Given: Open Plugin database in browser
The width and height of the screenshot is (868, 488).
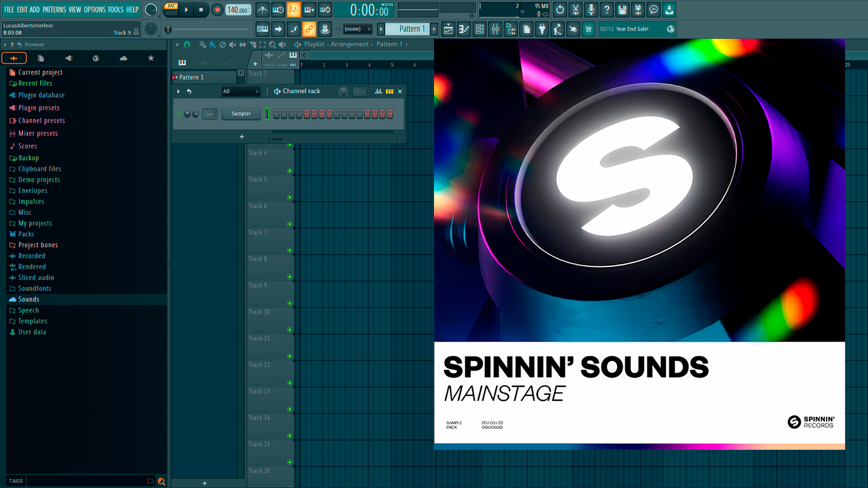Looking at the screenshot, I should point(41,95).
